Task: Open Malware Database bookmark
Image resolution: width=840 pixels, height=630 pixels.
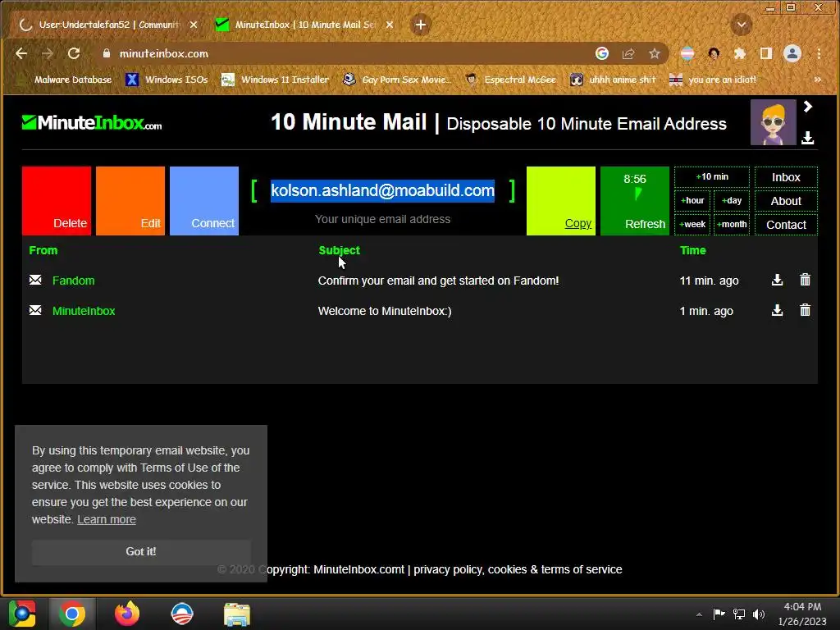Action: [x=66, y=80]
